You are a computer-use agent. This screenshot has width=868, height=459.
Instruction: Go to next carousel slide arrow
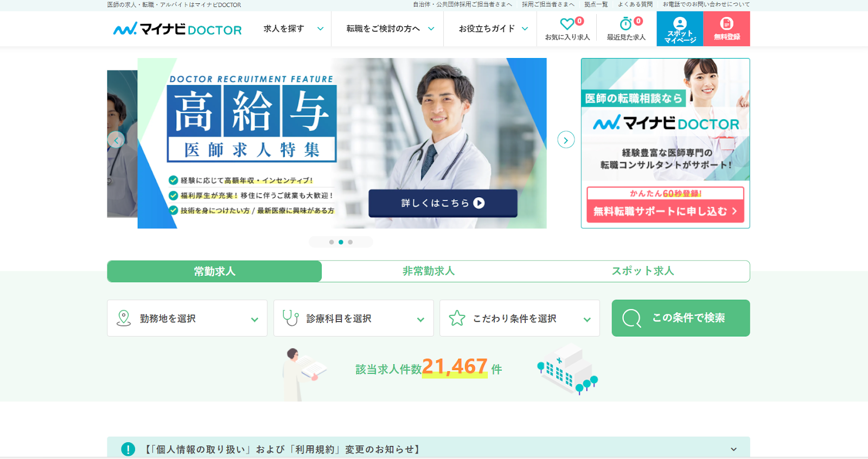(x=566, y=140)
